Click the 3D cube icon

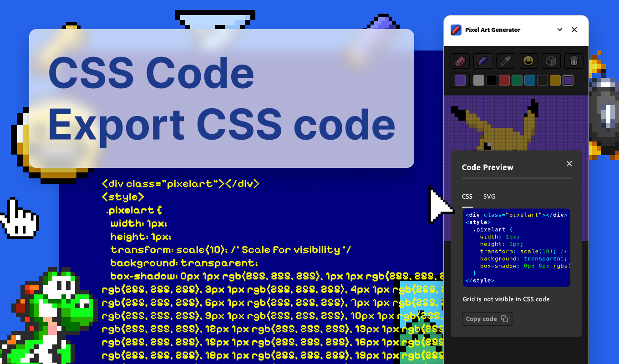(x=551, y=61)
